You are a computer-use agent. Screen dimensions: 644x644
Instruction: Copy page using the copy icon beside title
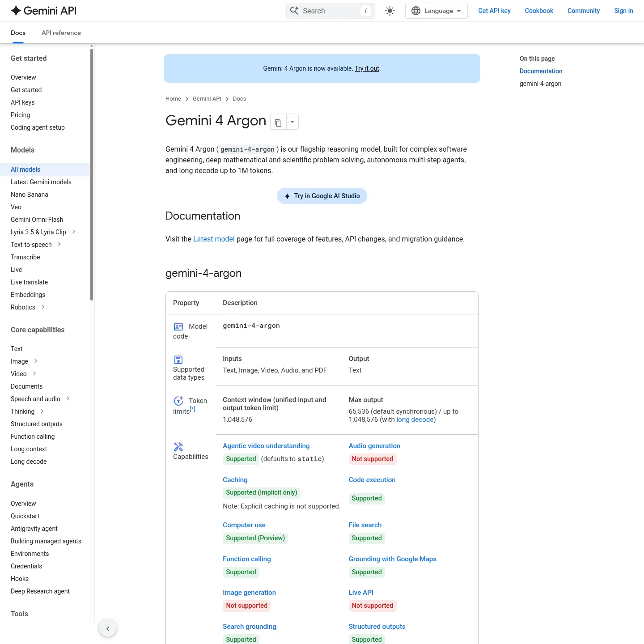pyautogui.click(x=278, y=122)
